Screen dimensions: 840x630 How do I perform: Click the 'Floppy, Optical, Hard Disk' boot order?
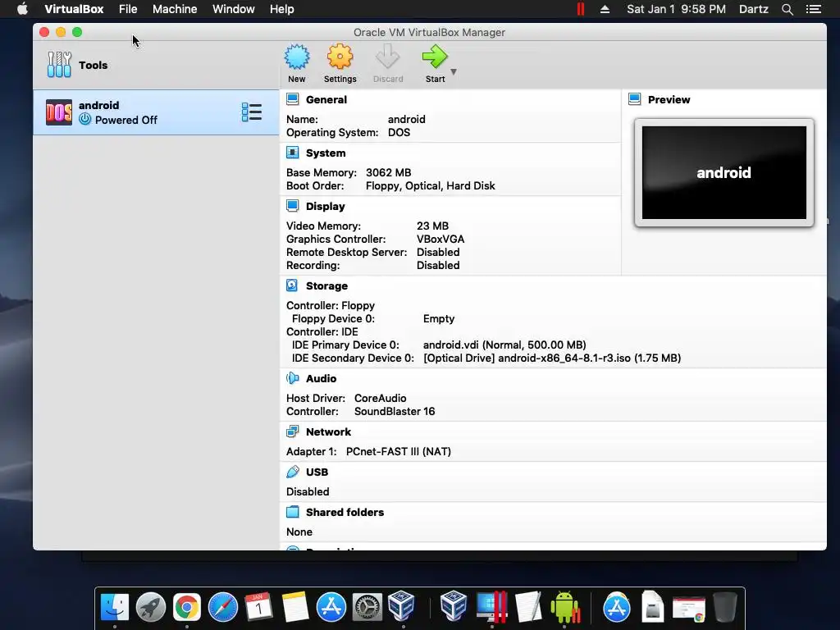(430, 186)
